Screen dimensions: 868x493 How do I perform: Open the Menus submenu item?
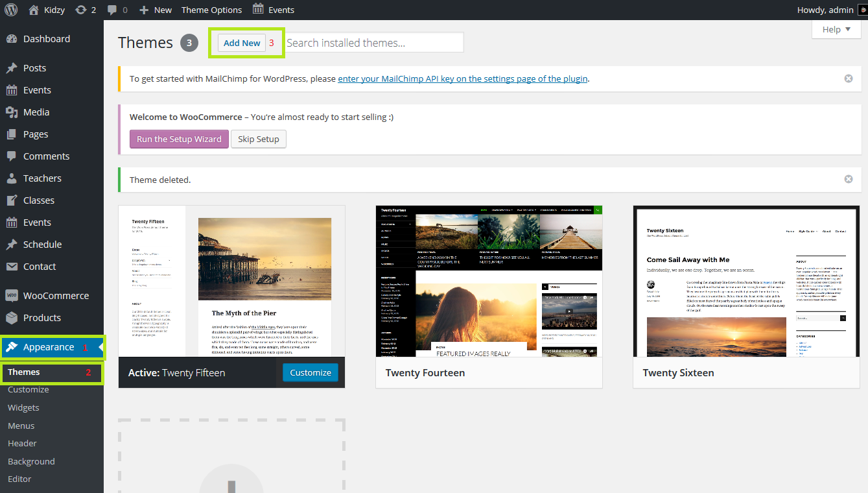click(21, 426)
